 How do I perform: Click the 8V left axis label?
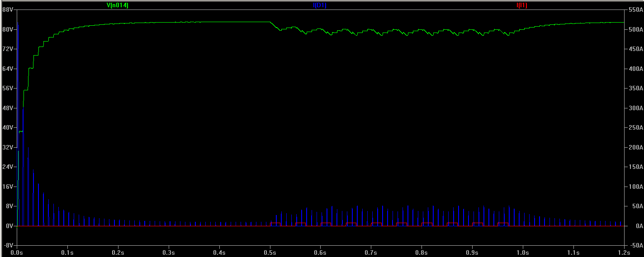click(x=9, y=206)
